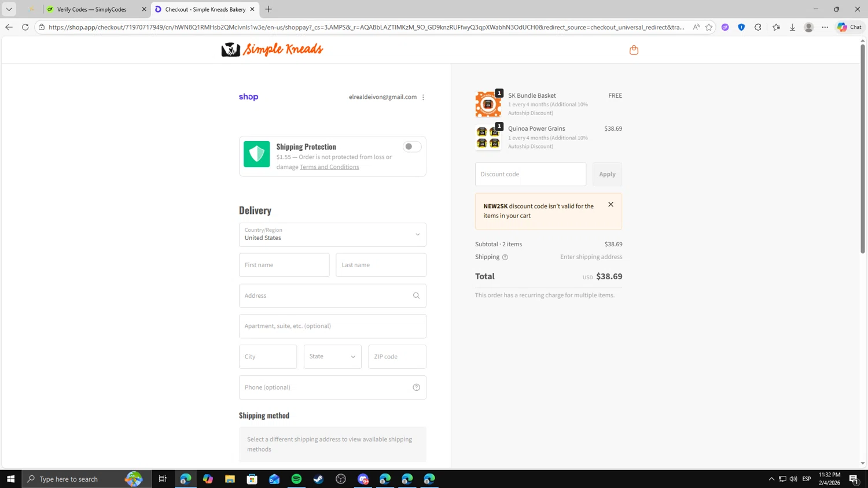Image resolution: width=868 pixels, height=488 pixels.
Task: Click the 'Enter shipping address' text
Action: coord(591,257)
